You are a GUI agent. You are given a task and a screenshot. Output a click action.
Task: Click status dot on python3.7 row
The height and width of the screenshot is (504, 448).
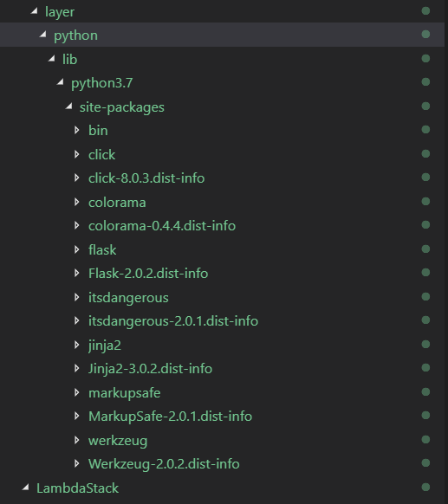coord(425,82)
